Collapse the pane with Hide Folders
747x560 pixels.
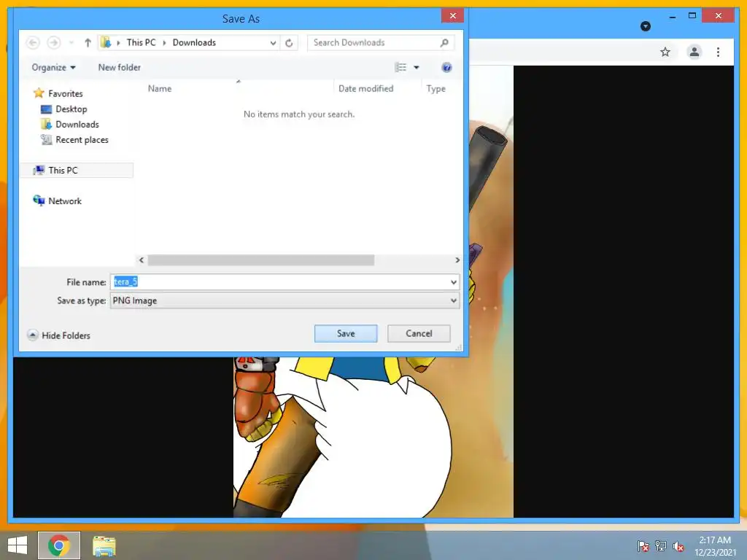coord(59,335)
